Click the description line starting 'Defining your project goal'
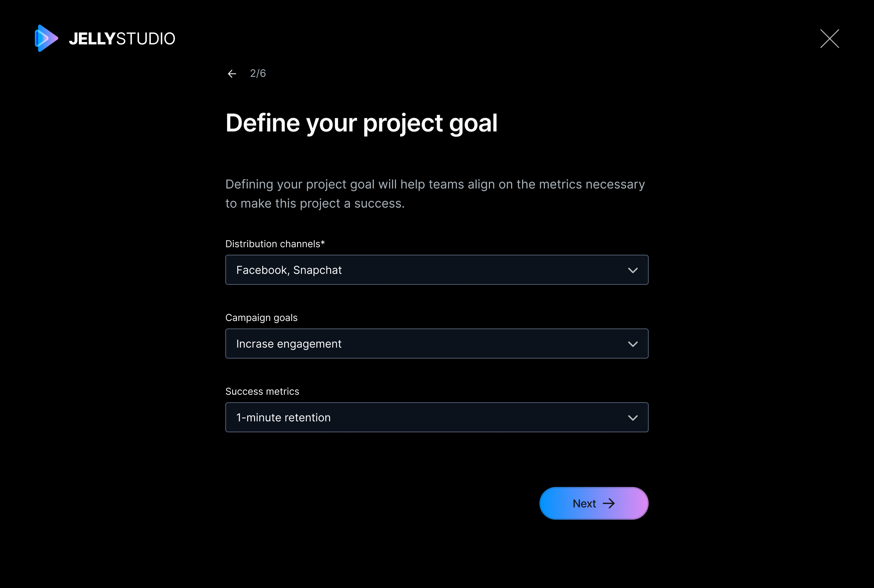874x588 pixels. (435, 184)
